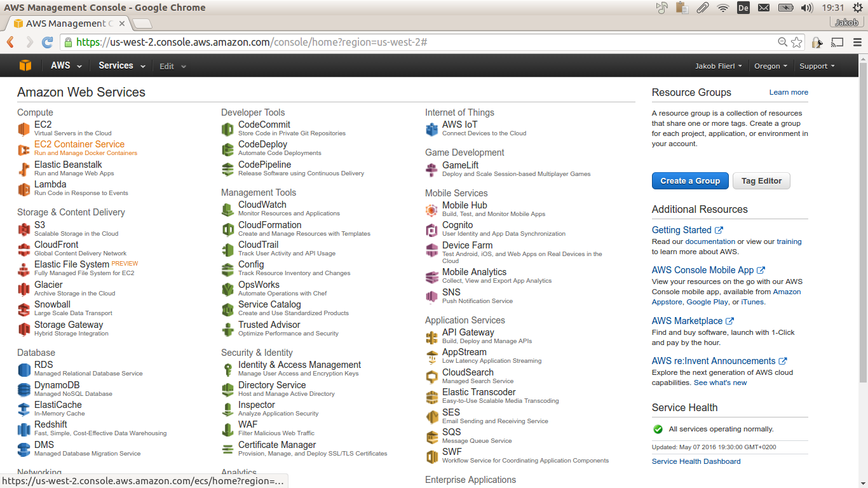Open the CodeDeploy service link
Viewport: 868px width, 488px height.
tap(263, 145)
